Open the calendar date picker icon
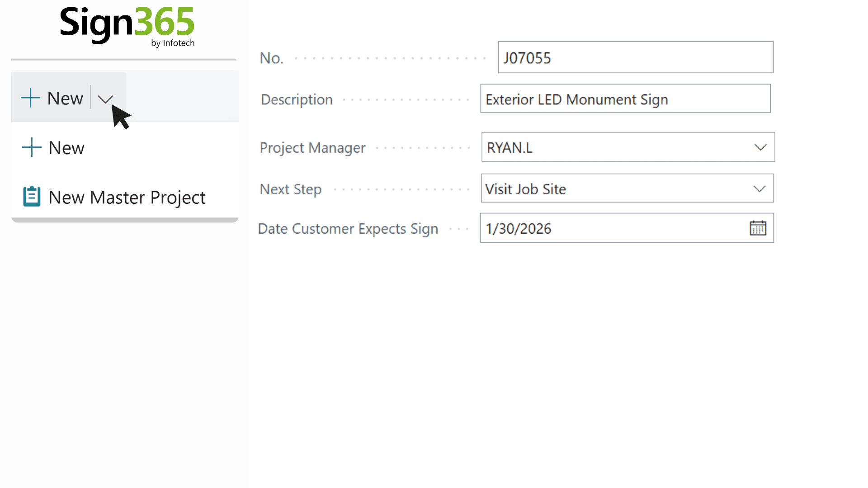Viewport: 868px width, 488px height. (x=758, y=228)
